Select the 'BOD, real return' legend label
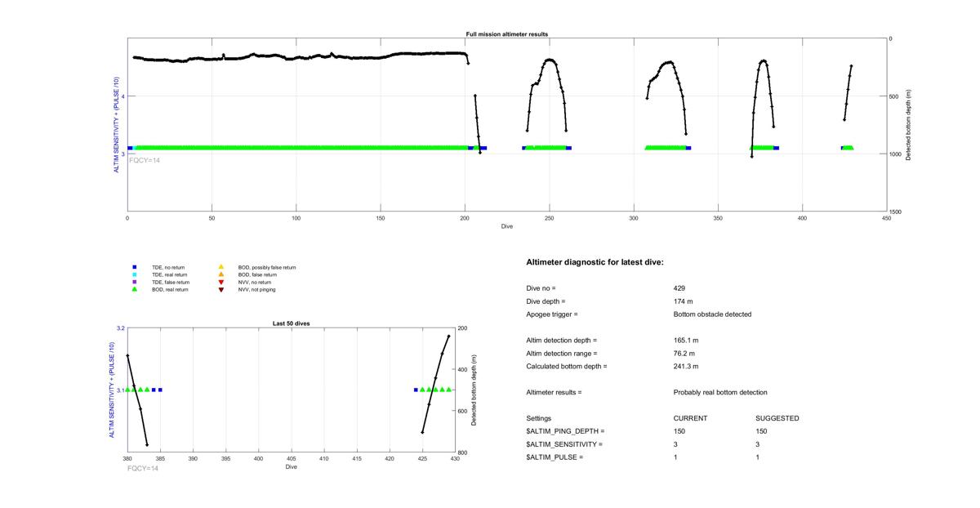Viewport: 980px width, 508px height. [170, 289]
